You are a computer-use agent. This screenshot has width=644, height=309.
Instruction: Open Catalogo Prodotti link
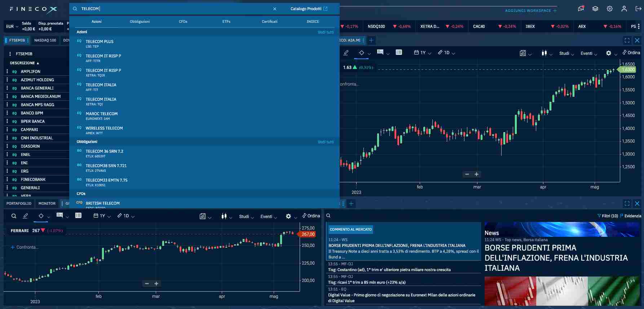click(309, 9)
